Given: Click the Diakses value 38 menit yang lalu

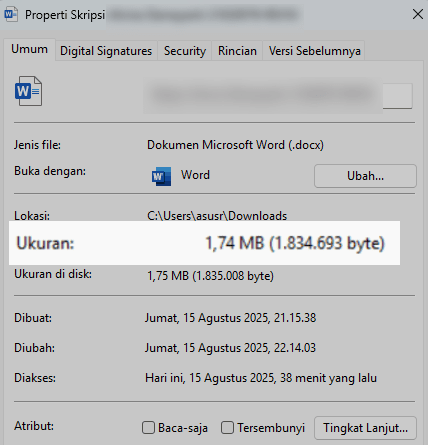Looking at the screenshot, I should (x=261, y=378).
